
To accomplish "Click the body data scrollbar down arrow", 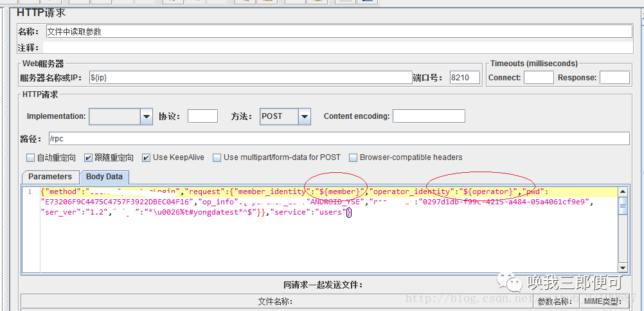I will [x=623, y=267].
